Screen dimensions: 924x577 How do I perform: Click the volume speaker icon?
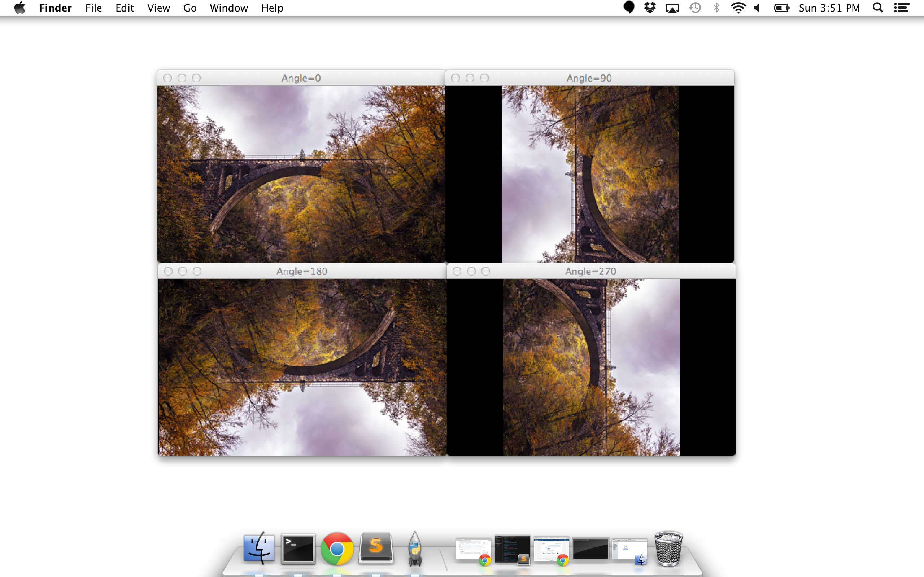coord(757,8)
